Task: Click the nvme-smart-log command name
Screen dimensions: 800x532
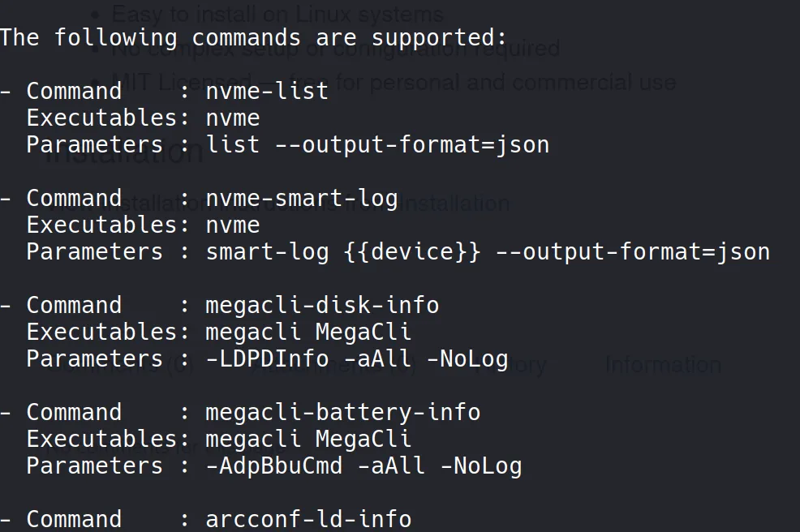Action: pos(301,198)
